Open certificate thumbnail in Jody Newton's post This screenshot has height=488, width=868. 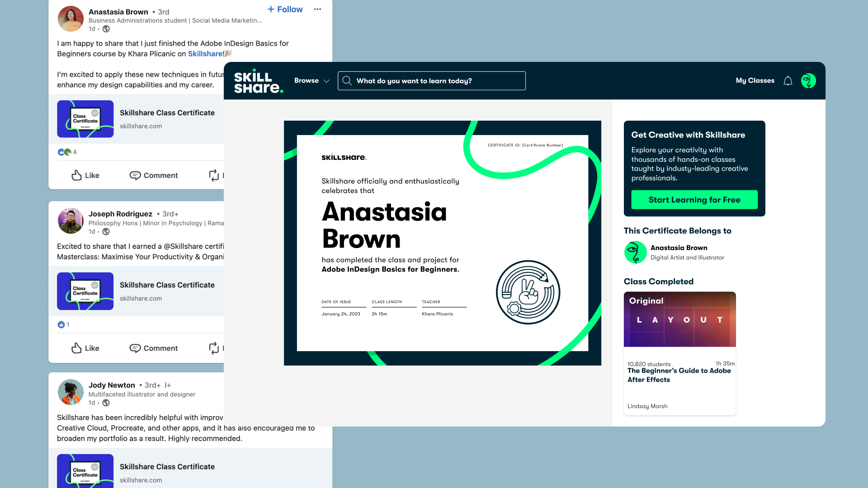pos(85,471)
